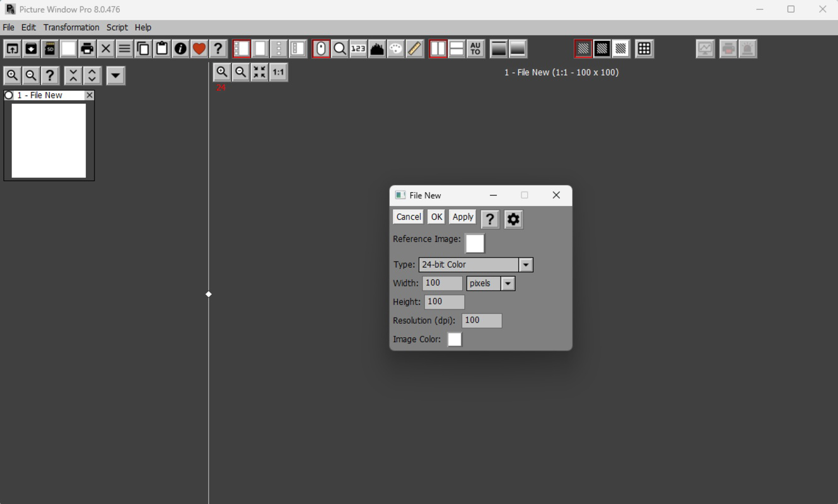Open the image info icon on toolbar
The image size is (838, 504).
[x=180, y=48]
